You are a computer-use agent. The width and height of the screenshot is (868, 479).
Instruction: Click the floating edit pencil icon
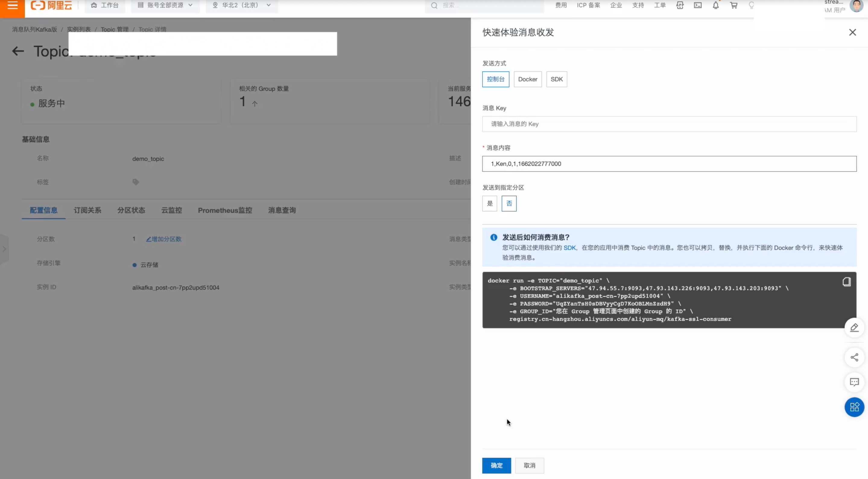(x=854, y=327)
